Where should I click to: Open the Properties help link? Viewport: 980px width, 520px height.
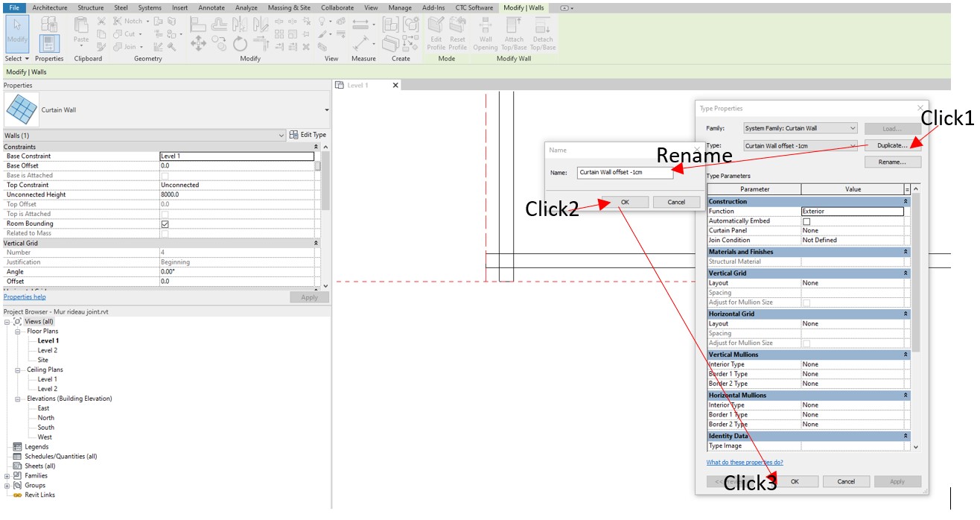click(25, 297)
